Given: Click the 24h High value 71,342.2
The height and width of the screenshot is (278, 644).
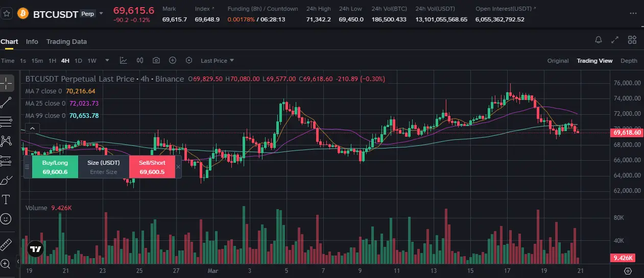Looking at the screenshot, I should coord(319,19).
